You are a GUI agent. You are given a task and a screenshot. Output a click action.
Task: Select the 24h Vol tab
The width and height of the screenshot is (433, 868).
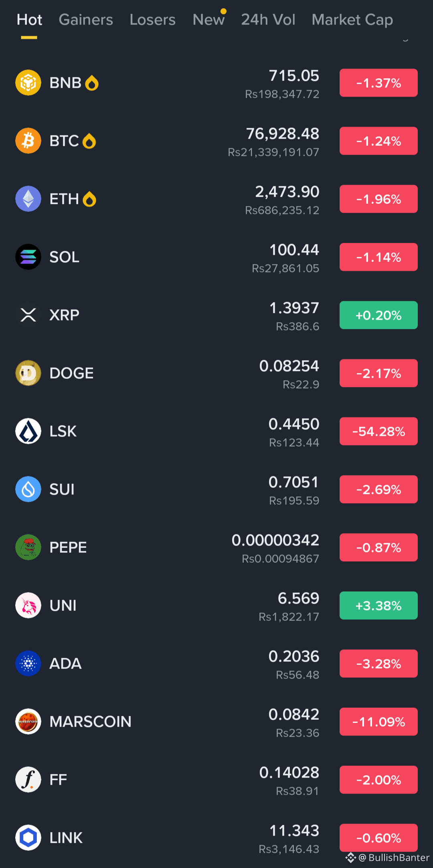coord(268,20)
